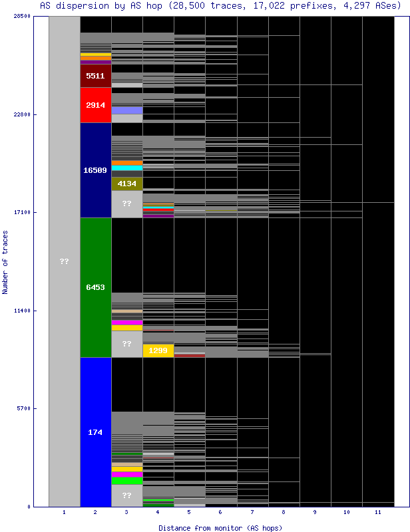Click the tall gray ?? block at hop 1
410x532 pixels.
pos(64,261)
